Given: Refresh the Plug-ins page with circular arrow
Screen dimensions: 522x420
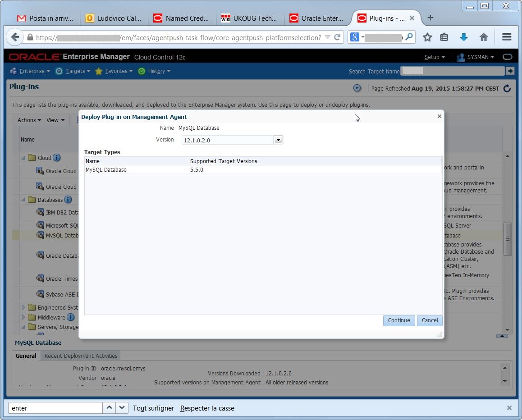Looking at the screenshot, I should (507, 88).
